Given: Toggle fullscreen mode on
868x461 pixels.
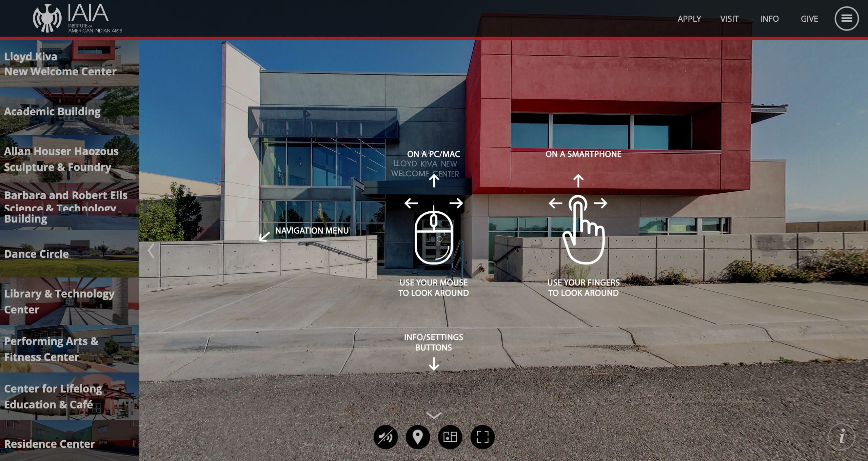Looking at the screenshot, I should point(482,438).
